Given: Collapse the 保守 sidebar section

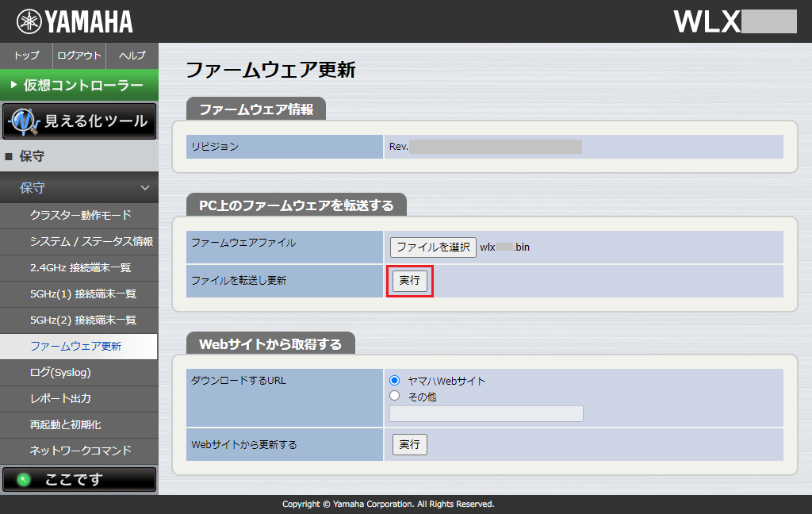Looking at the screenshot, I should click(x=79, y=188).
